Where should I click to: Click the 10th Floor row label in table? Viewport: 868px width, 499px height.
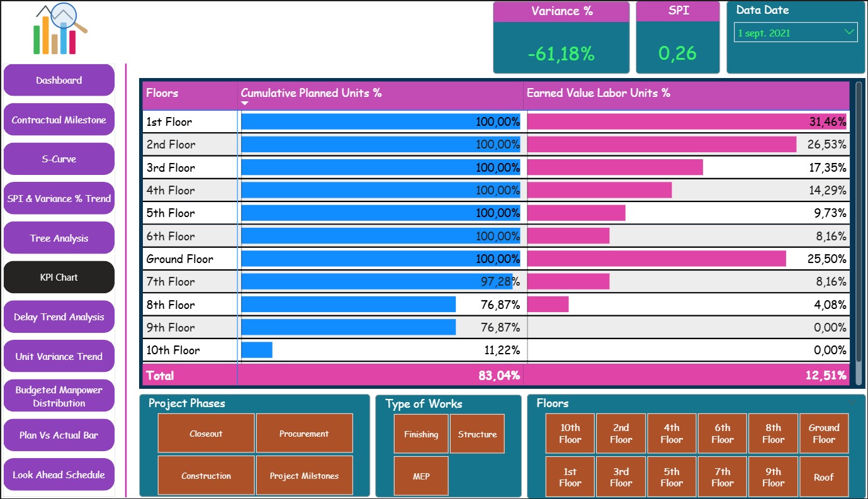(173, 350)
